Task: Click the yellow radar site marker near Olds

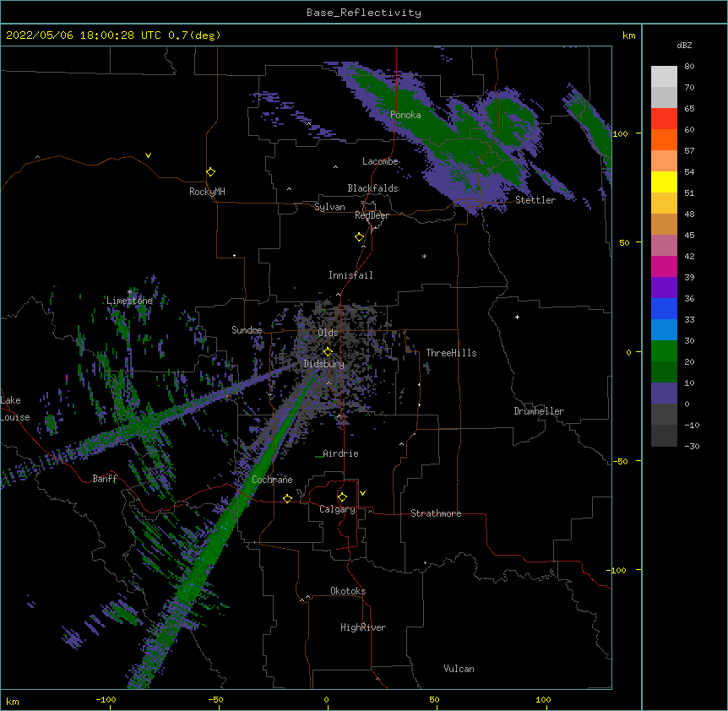Action: [x=328, y=352]
